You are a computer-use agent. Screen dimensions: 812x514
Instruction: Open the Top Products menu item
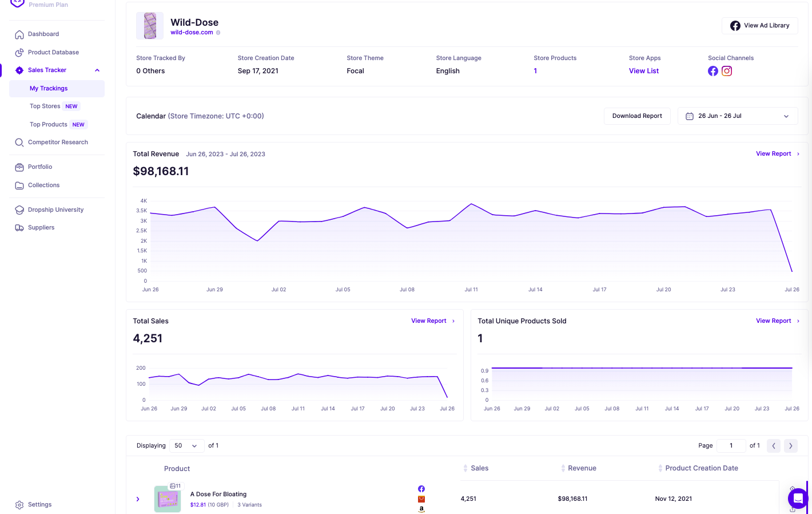48,124
